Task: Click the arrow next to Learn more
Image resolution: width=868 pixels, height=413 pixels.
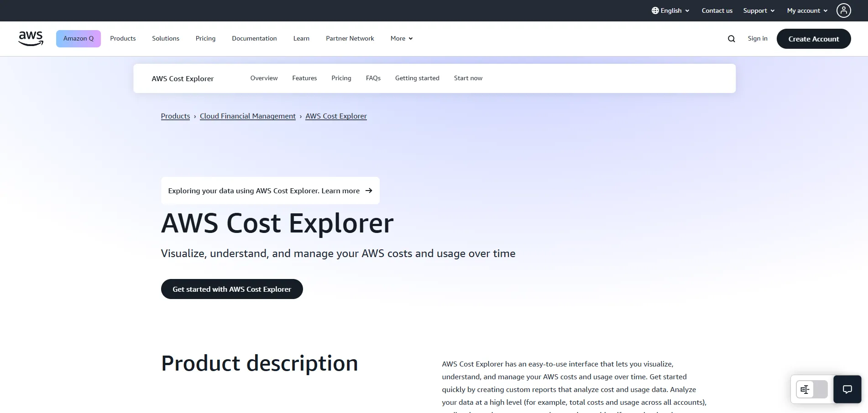Action: 369,191
